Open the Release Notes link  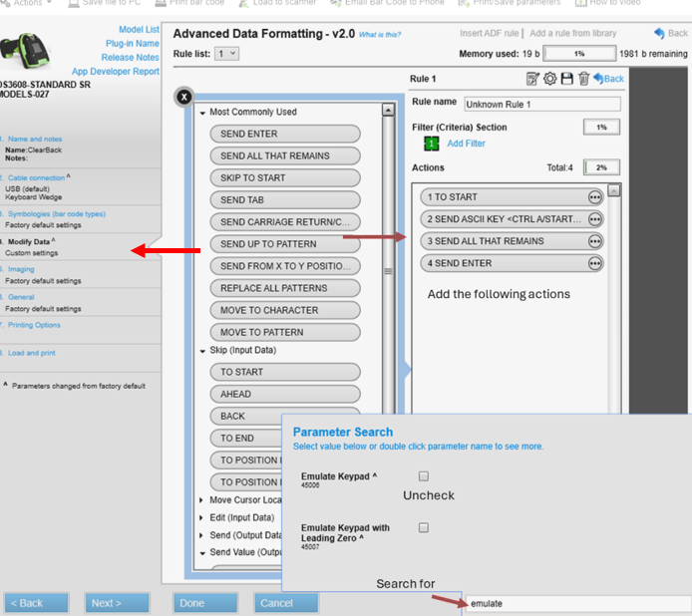(x=130, y=58)
